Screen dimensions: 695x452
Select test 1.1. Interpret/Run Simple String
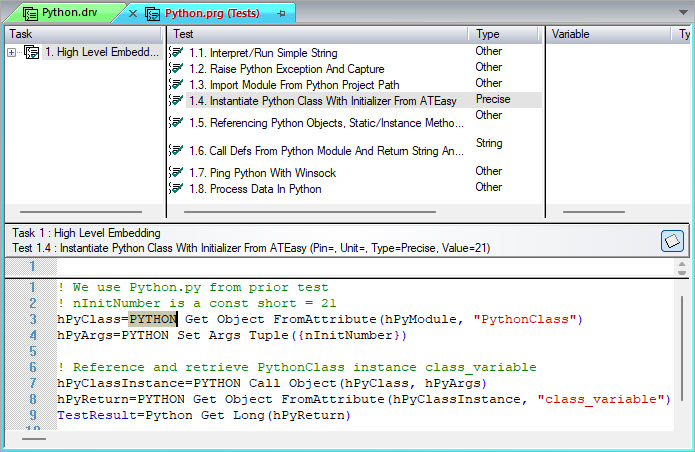[263, 53]
